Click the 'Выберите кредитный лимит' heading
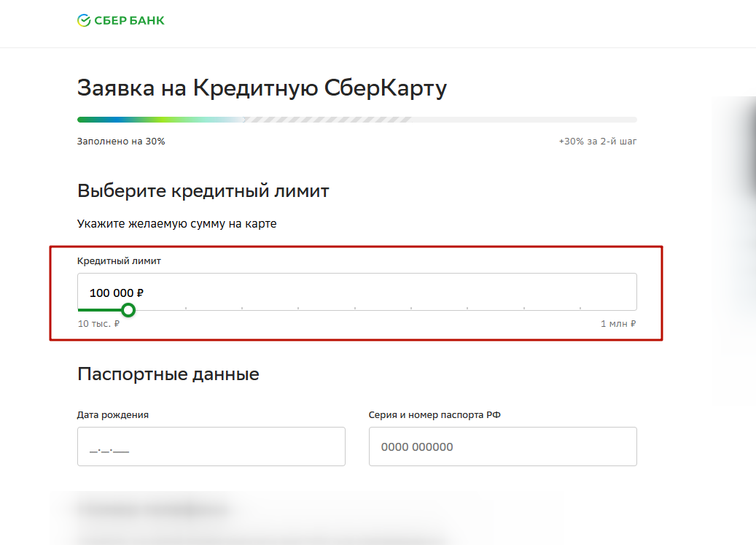Viewport: 756px width, 545px height. click(x=203, y=191)
